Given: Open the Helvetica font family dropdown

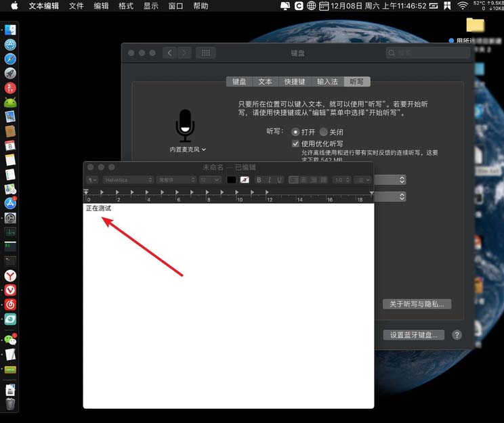Looking at the screenshot, I should 128,180.
